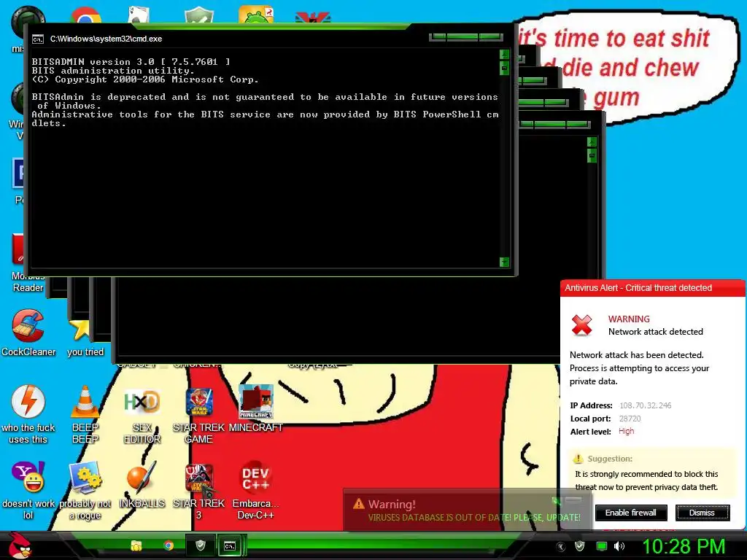Viewport: 747px width, 560px height.
Task: Click the shield icon in system tray
Action: click(580, 546)
